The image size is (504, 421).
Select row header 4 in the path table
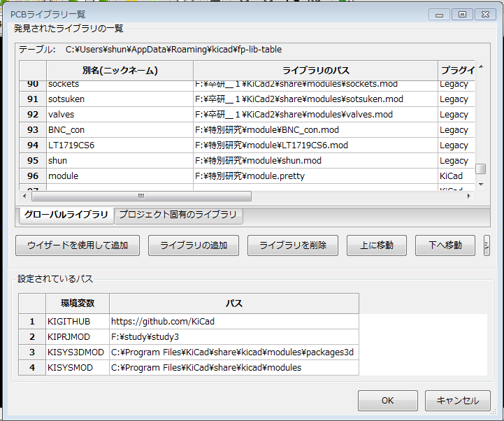pyautogui.click(x=32, y=368)
